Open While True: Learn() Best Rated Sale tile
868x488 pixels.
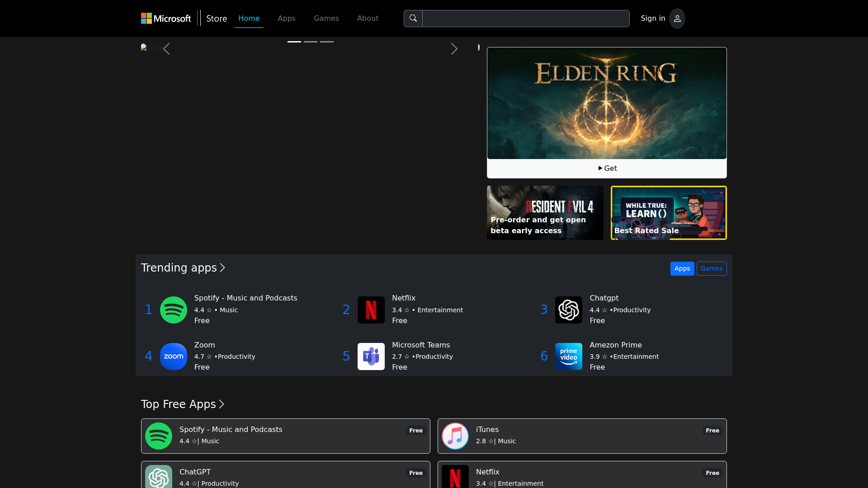tap(669, 213)
